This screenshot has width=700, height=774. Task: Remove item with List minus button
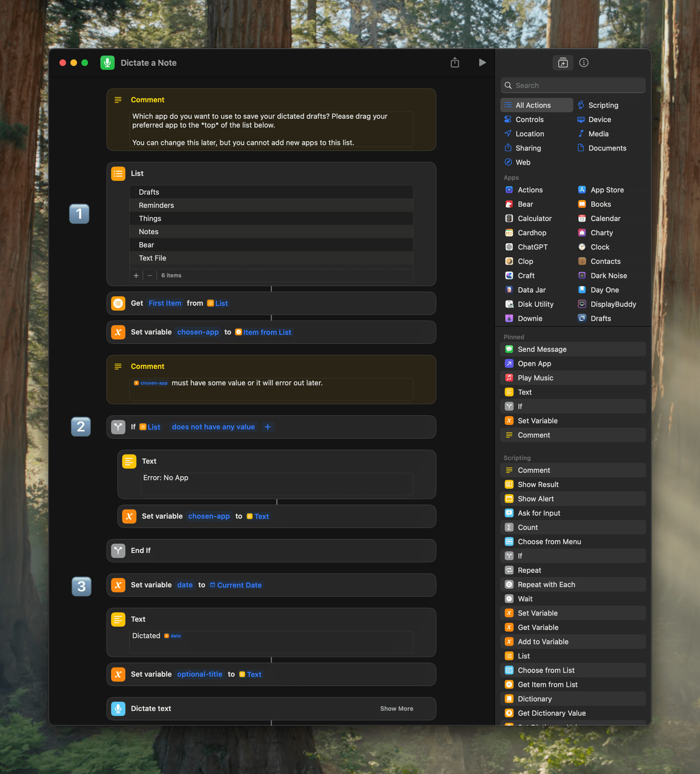coord(150,275)
